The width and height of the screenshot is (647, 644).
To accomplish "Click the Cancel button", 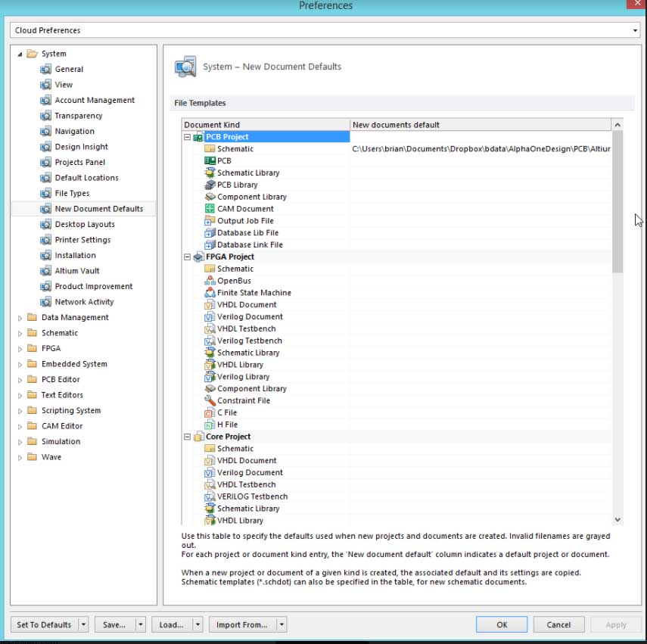I will tap(558, 625).
